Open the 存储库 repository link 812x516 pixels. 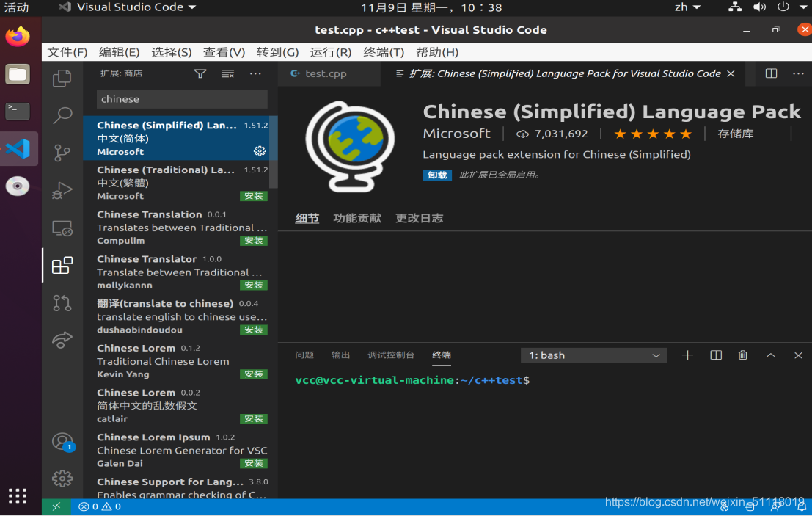[736, 134]
